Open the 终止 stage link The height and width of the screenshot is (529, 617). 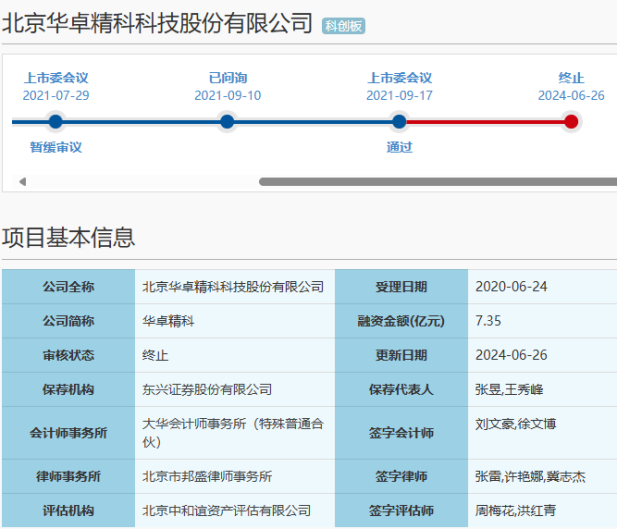pos(571,78)
